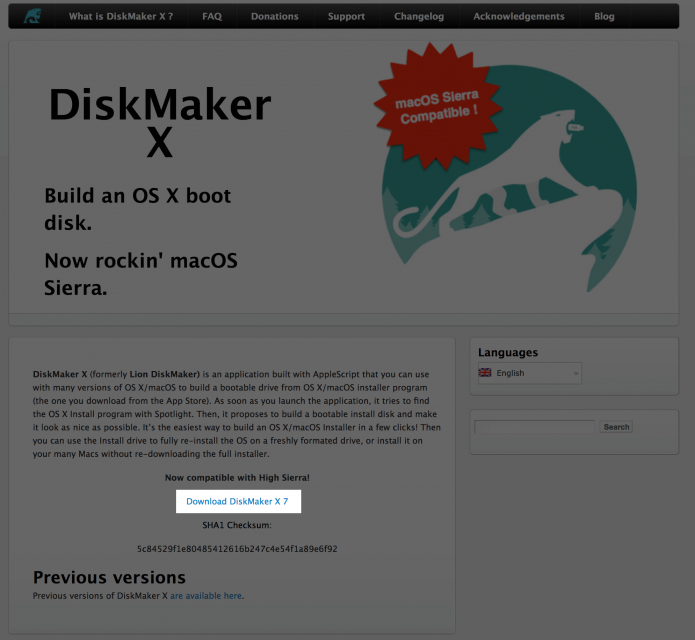Viewport: 695px width, 640px height.
Task: Click the macOS Sierra Compatible red badge
Action: pyautogui.click(x=437, y=106)
